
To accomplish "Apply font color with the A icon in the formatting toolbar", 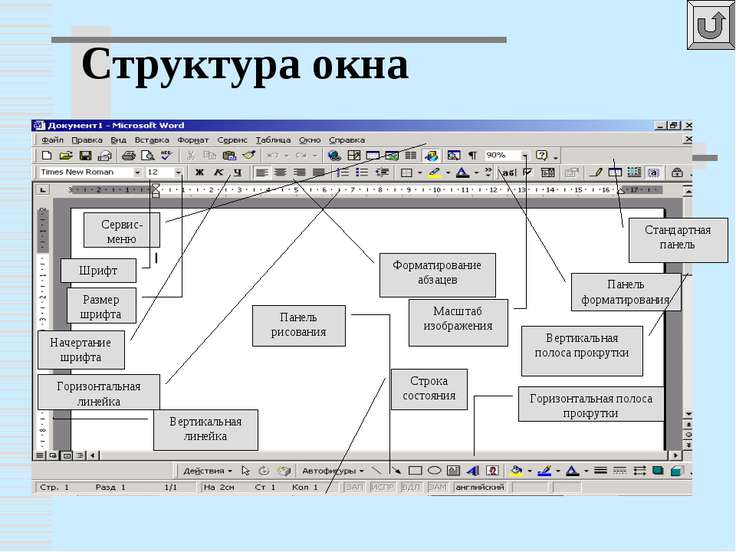I will click(462, 173).
